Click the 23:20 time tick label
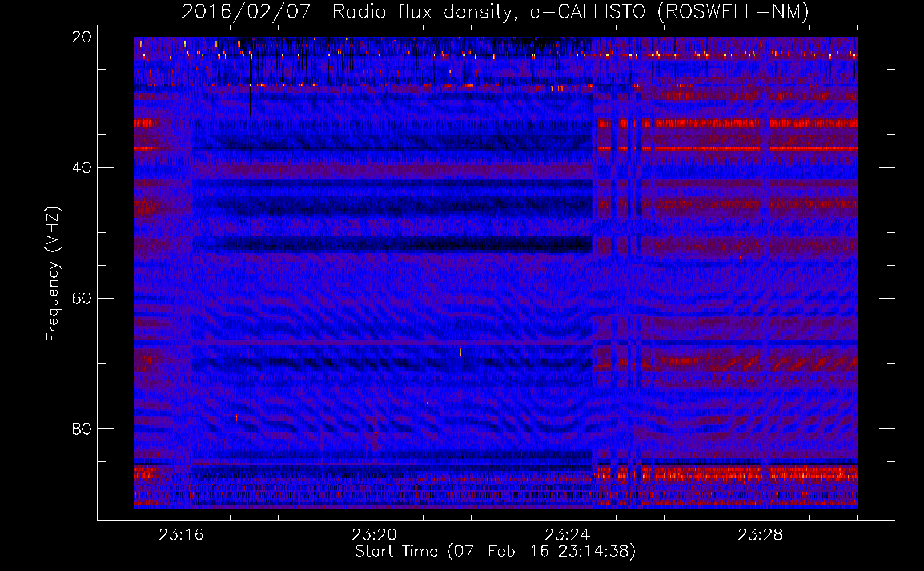Viewport: 924px width, 571px height. (x=375, y=535)
